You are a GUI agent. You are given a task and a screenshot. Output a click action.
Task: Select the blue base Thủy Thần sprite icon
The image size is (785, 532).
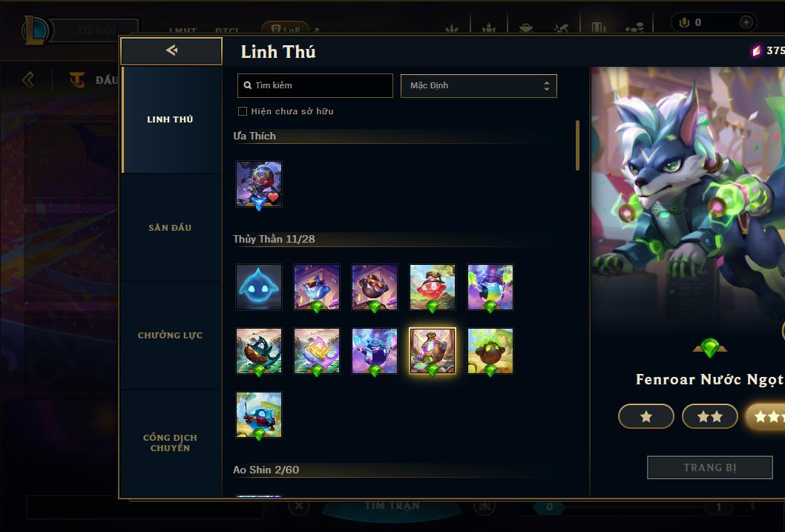(259, 287)
